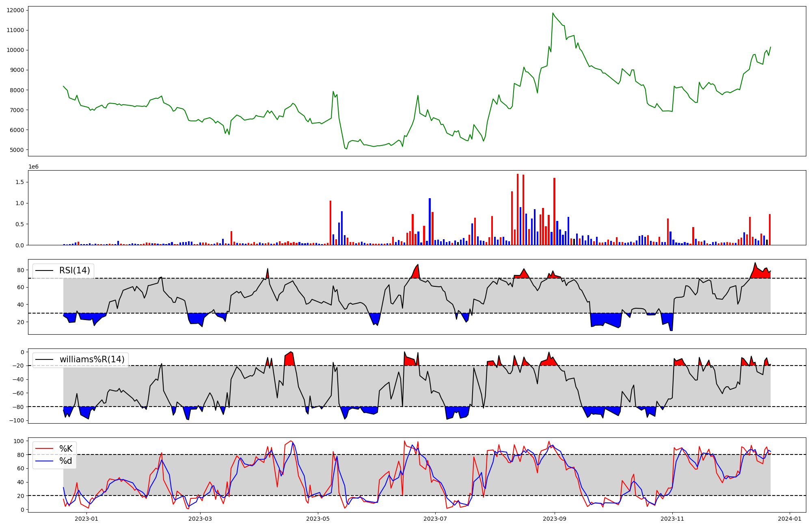812x528 pixels.
Task: Click the 12000 price axis tick label
Action: (15, 10)
